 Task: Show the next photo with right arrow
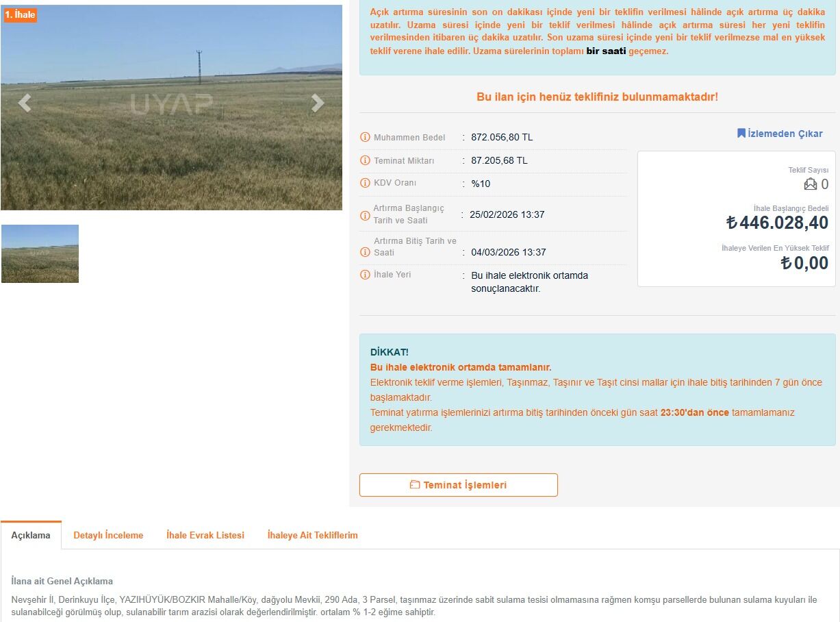click(x=317, y=103)
